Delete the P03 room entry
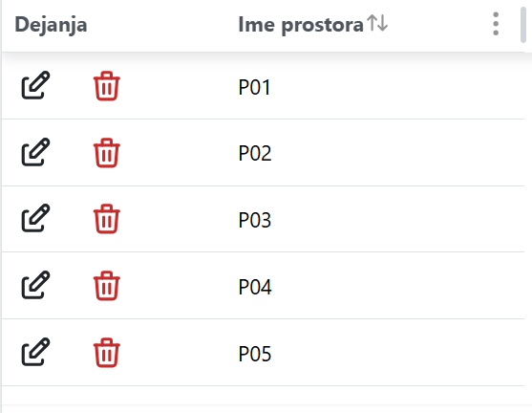 107,219
